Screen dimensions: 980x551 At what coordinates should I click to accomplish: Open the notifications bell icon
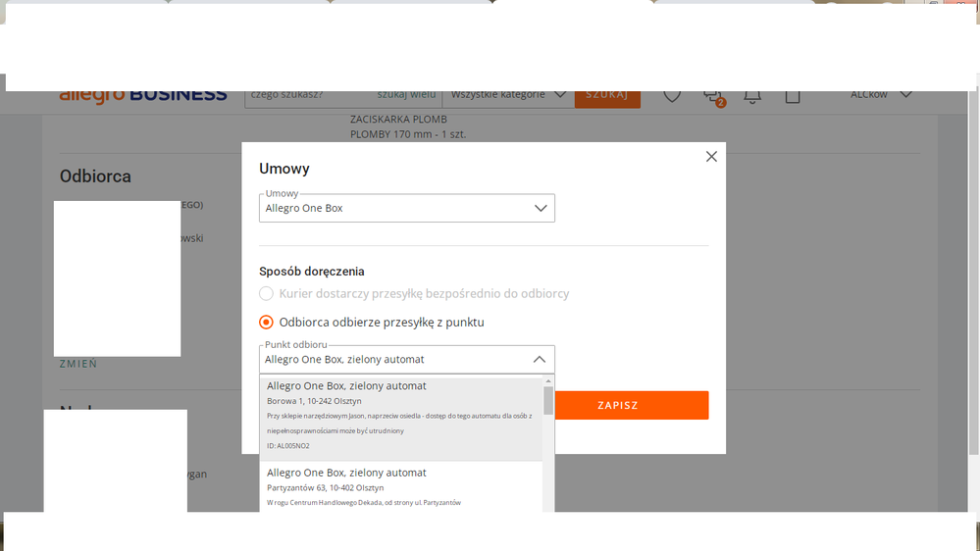coord(752,96)
